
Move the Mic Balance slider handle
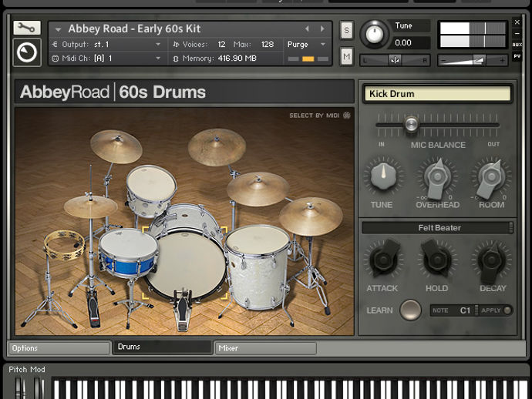coord(411,125)
